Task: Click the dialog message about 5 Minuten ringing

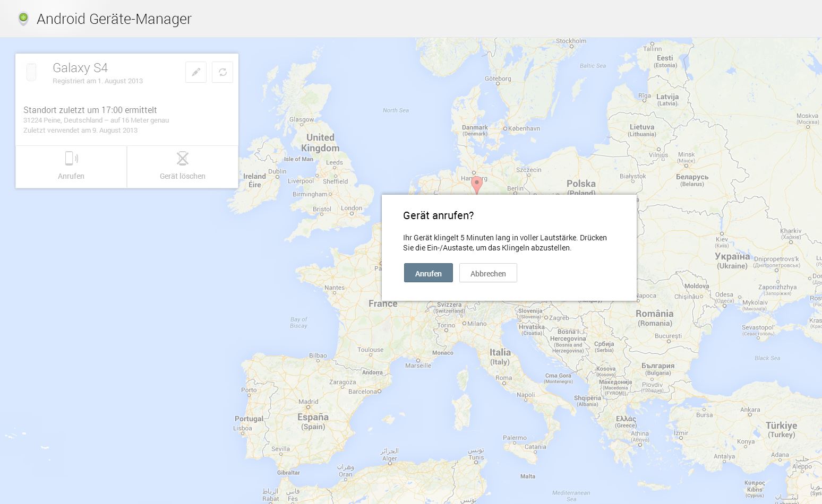Action: (505, 242)
